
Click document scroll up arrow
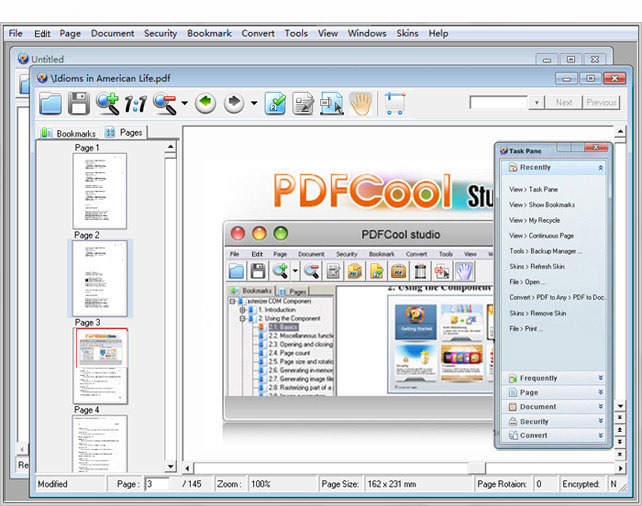[x=620, y=131]
